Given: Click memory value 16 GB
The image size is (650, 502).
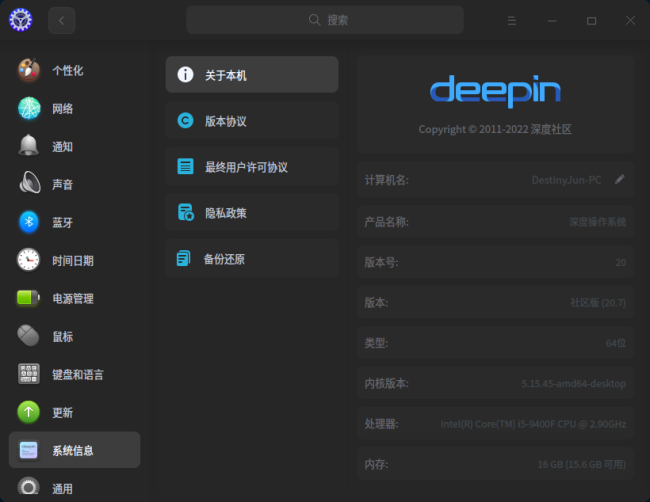Looking at the screenshot, I should coord(582,464).
